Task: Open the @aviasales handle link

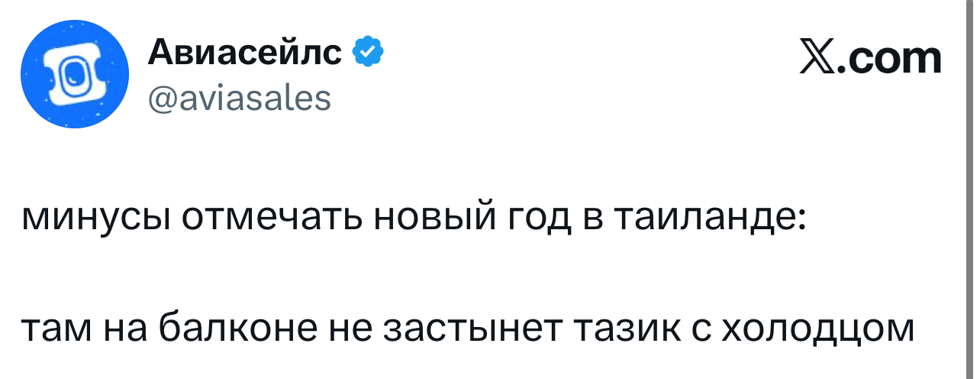Action: tap(239, 97)
